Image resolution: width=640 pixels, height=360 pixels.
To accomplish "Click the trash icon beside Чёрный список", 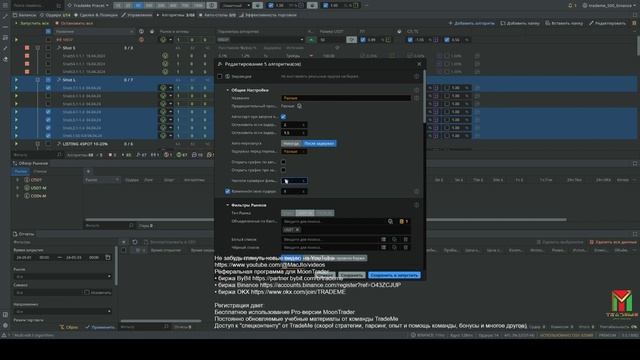I will [406, 247].
